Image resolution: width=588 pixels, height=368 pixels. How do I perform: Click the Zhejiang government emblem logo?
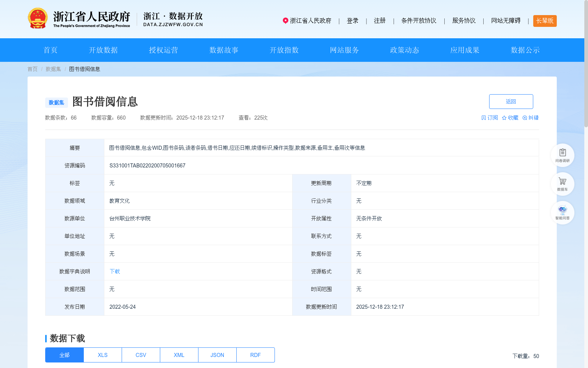[37, 18]
